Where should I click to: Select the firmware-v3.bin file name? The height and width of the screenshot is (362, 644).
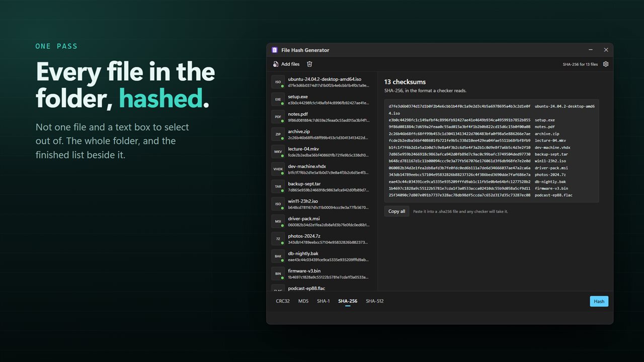304,271
